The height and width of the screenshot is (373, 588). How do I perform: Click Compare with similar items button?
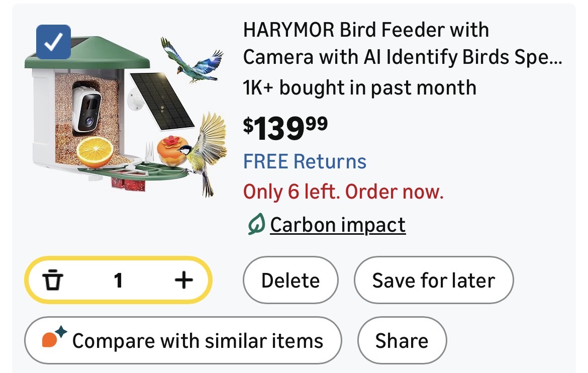pyautogui.click(x=183, y=340)
